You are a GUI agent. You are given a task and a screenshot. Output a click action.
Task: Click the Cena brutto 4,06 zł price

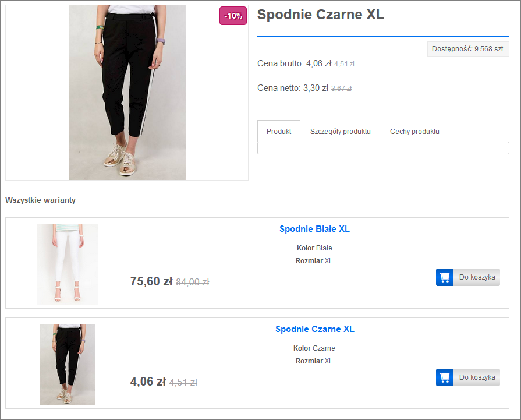pyautogui.click(x=318, y=63)
